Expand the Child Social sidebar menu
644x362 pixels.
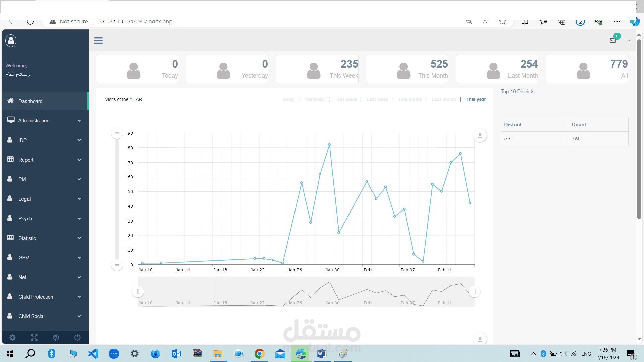(45, 316)
